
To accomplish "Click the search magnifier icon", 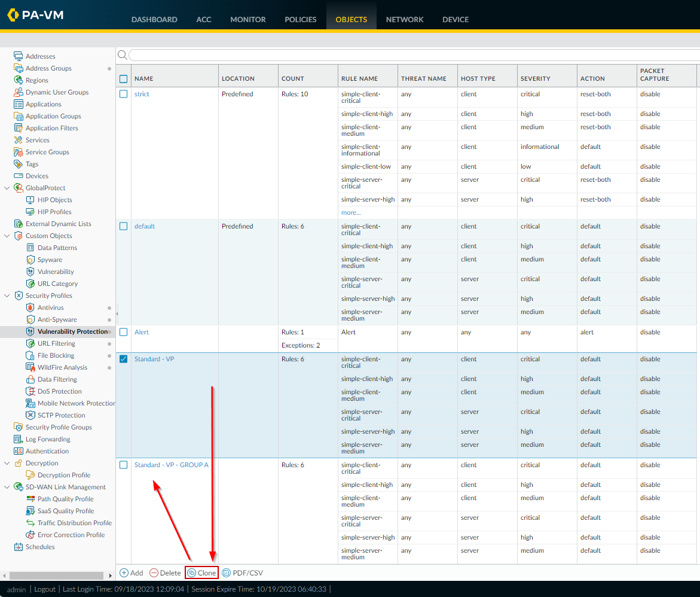I will (x=122, y=55).
